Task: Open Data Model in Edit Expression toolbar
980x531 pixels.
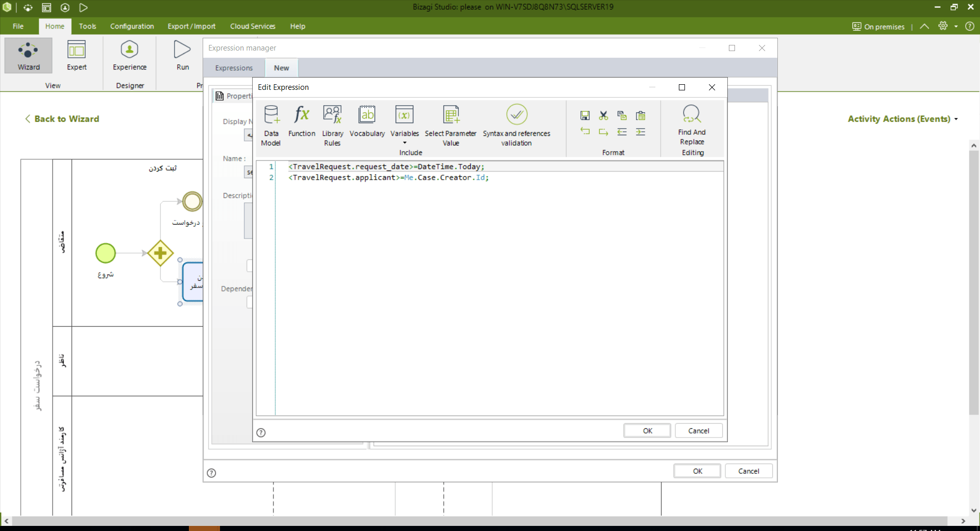Action: pyautogui.click(x=271, y=126)
